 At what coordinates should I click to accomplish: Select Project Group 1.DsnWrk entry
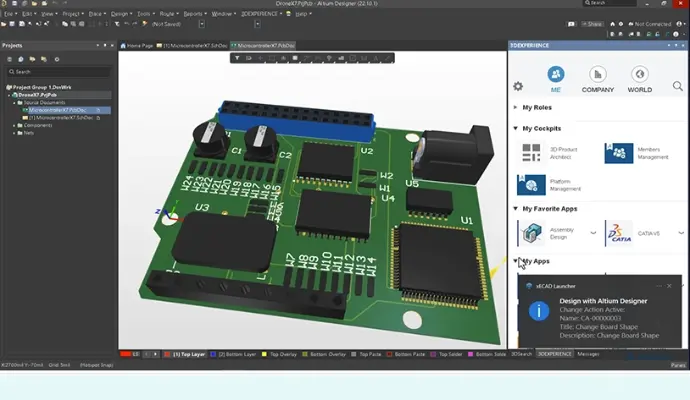pos(39,87)
